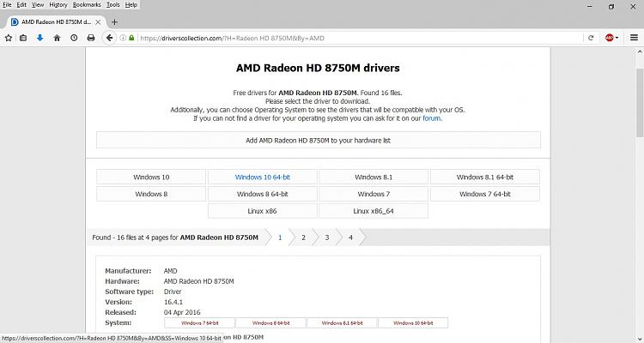This screenshot has width=644, height=343.
Task: Click the Windows 10 64-bit system tag
Action: pyautogui.click(x=413, y=323)
